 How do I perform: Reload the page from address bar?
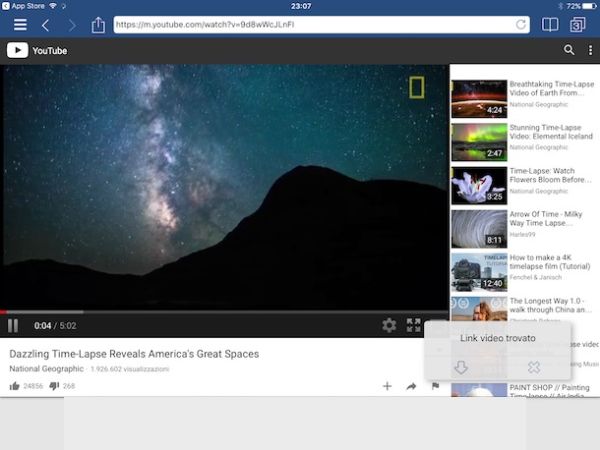[521, 24]
